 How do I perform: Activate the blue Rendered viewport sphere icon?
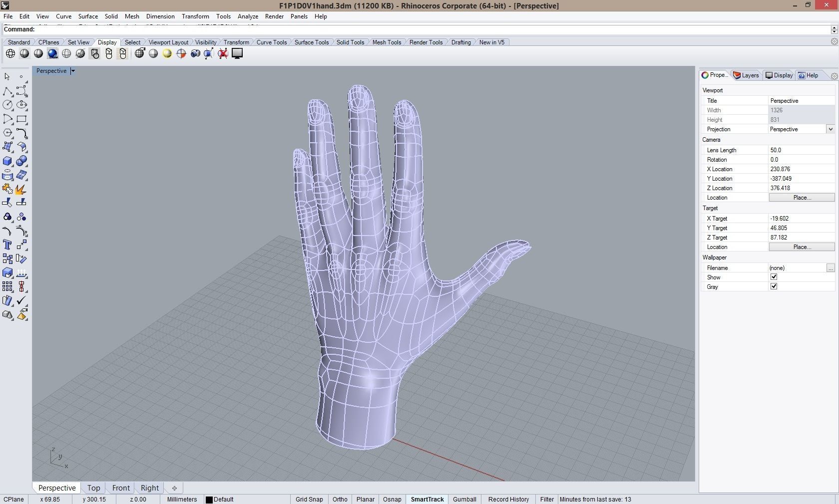point(52,53)
